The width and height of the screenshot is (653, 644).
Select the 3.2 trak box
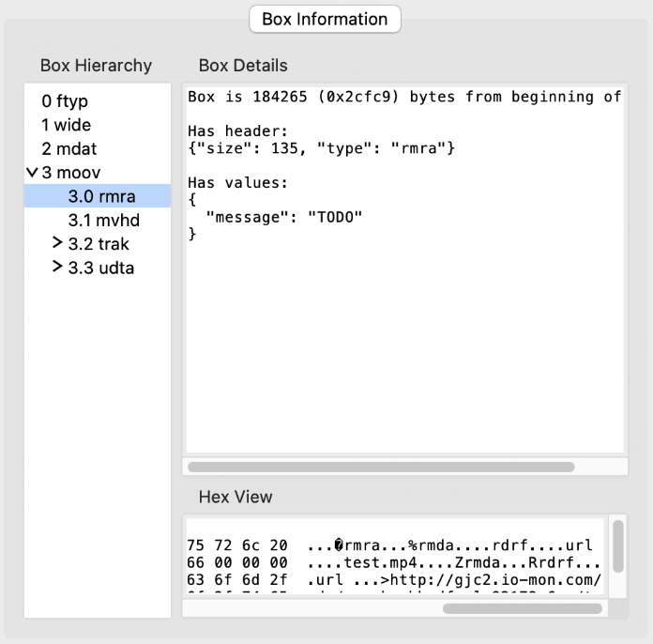99,244
